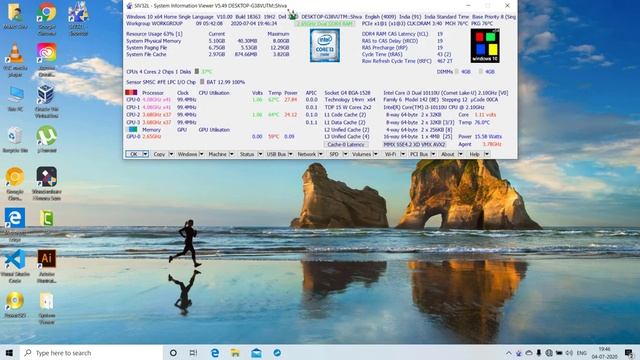This screenshot has height=360, width=640.
Task: Click the green DDR4 RAM speed label
Action: (x=325, y=24)
